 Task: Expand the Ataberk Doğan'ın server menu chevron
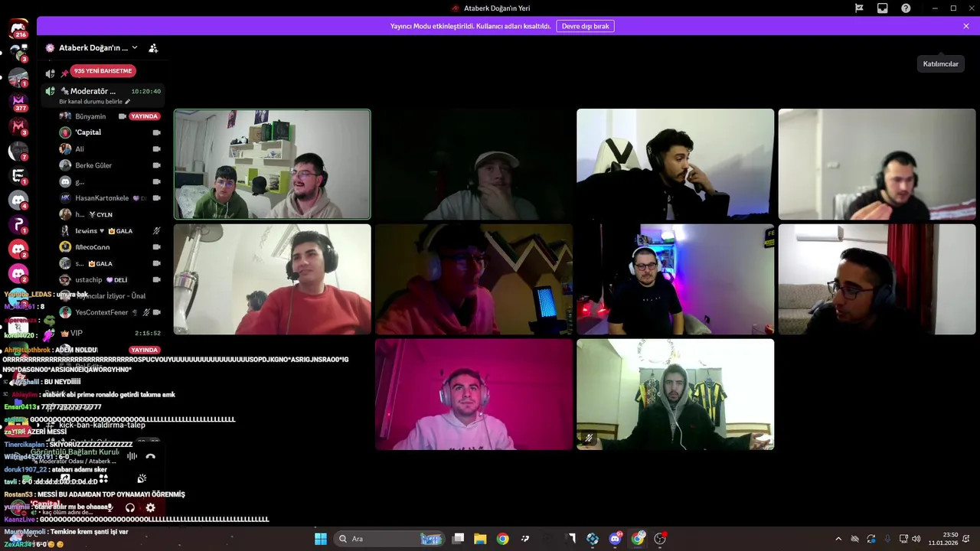135,47
